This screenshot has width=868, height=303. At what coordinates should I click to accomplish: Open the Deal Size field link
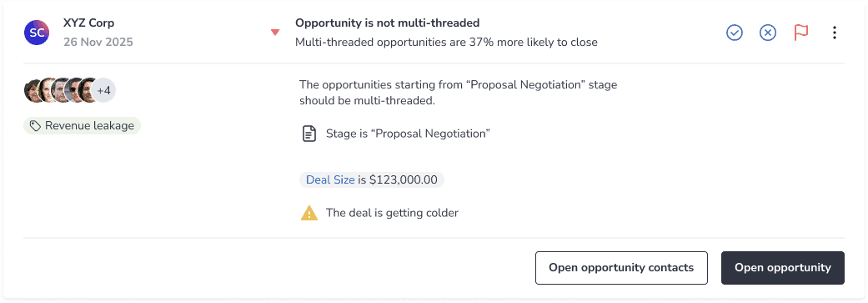[x=330, y=180]
